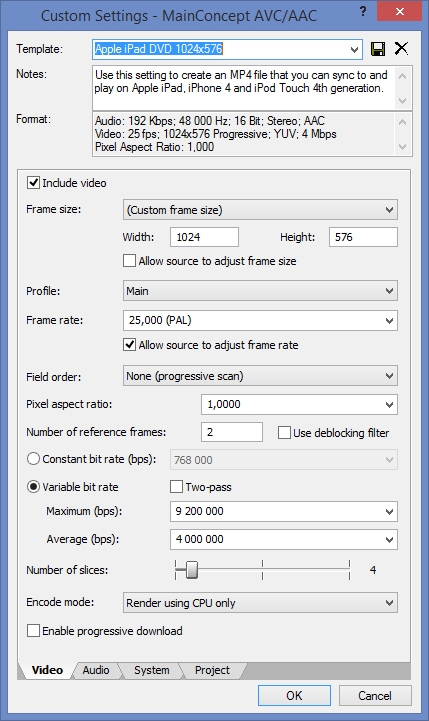Click the help question mark in title bar

point(363,11)
